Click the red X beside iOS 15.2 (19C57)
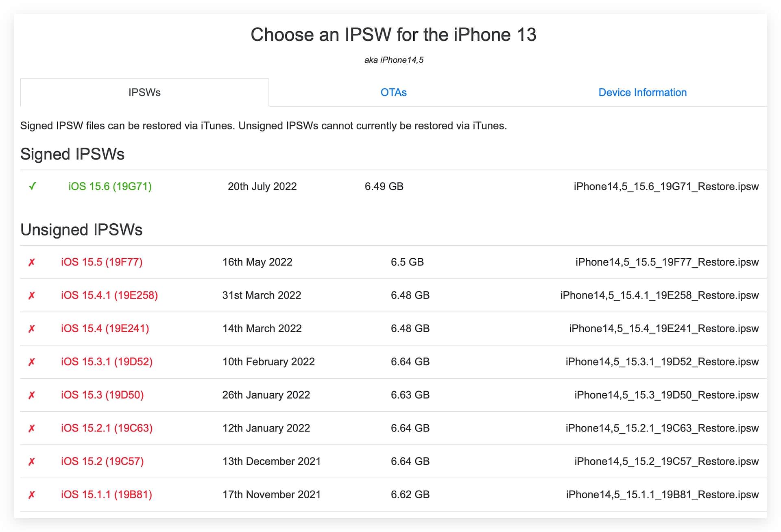 tap(31, 462)
